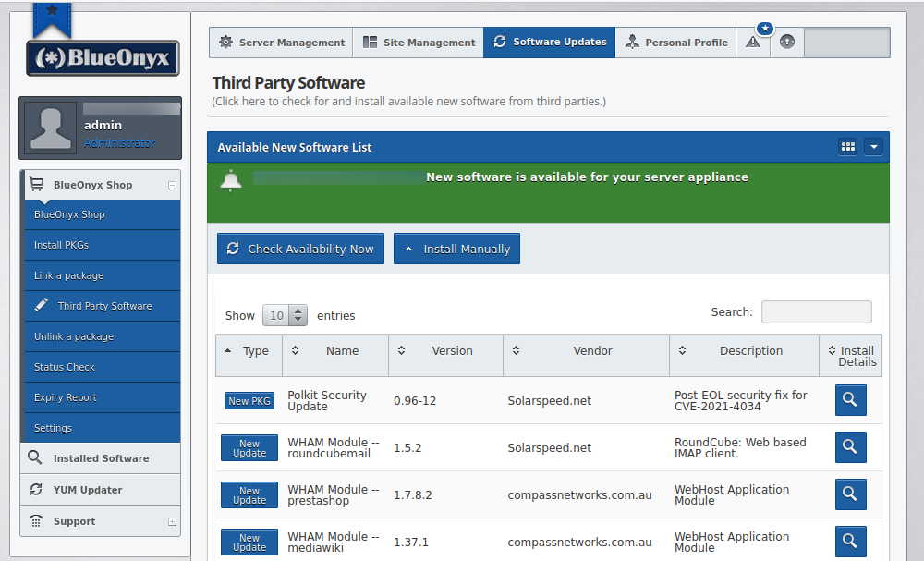Open BlueOnyx Shop submenu item
This screenshot has height=561, width=924.
(x=103, y=214)
